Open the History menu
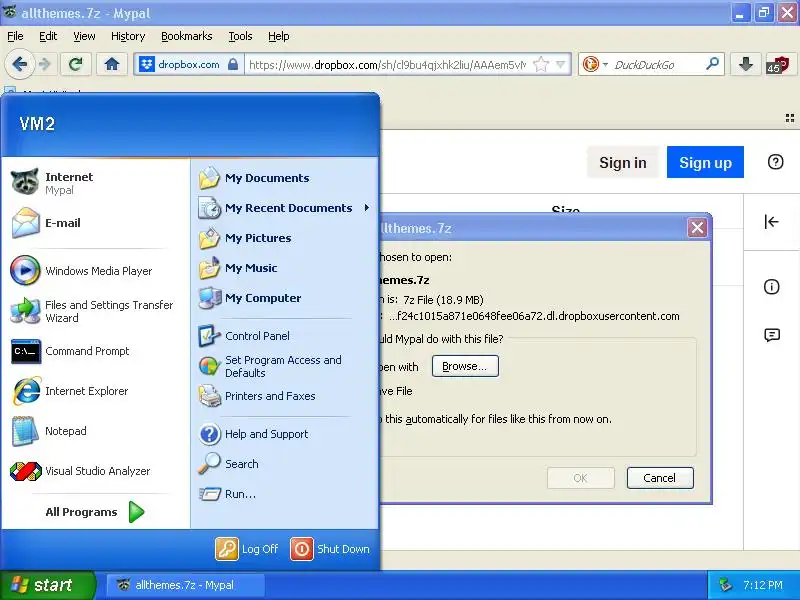Screen dimensions: 800x600 pos(128,36)
